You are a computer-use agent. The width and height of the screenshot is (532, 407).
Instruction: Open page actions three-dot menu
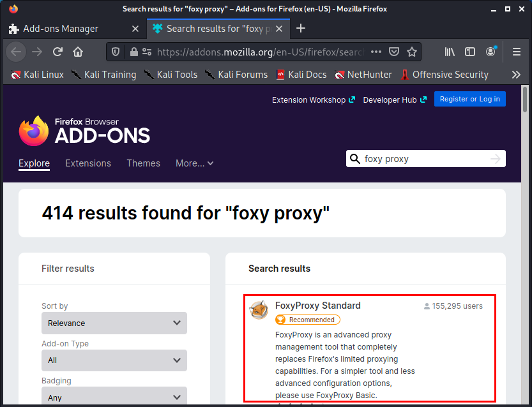tap(376, 52)
